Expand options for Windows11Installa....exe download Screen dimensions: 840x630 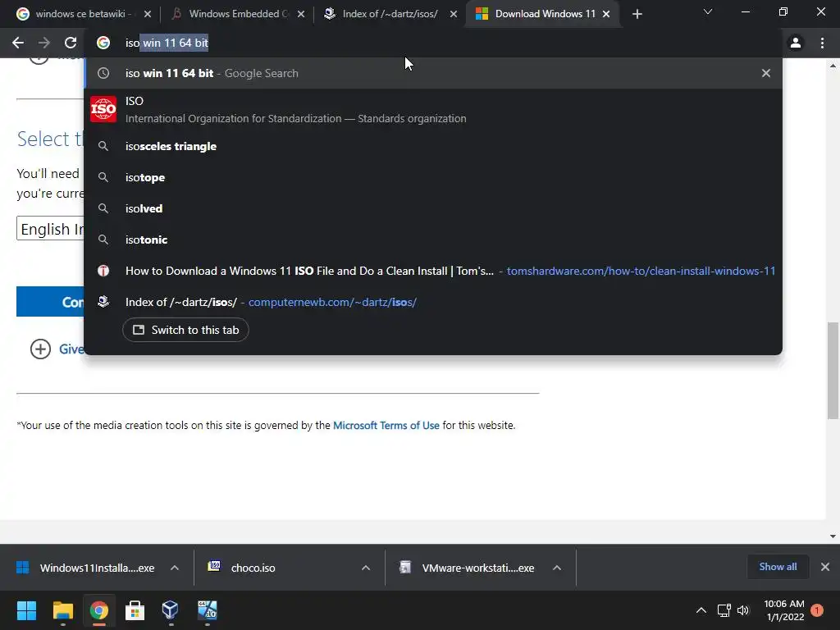point(175,568)
